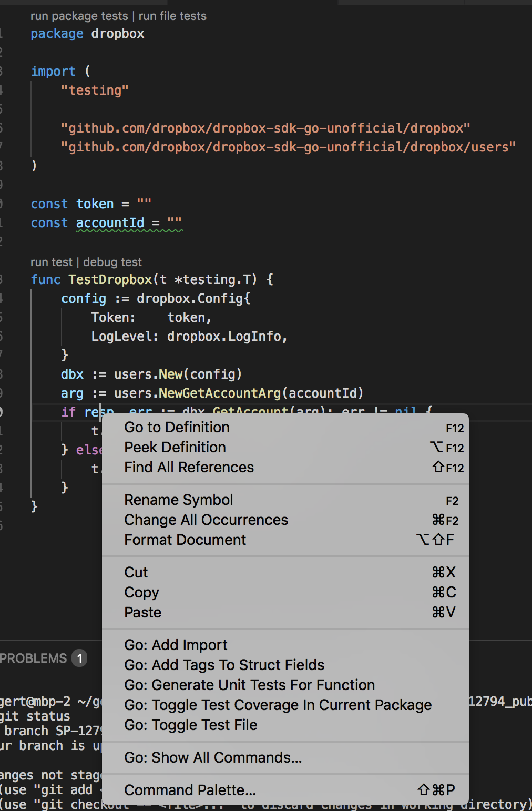Choose 'Copy' menu entry
Screen dimensions: 532x811
(x=141, y=592)
